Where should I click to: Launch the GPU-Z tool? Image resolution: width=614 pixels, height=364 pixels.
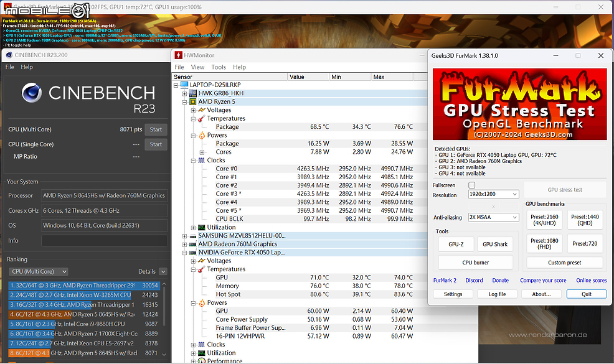(456, 245)
